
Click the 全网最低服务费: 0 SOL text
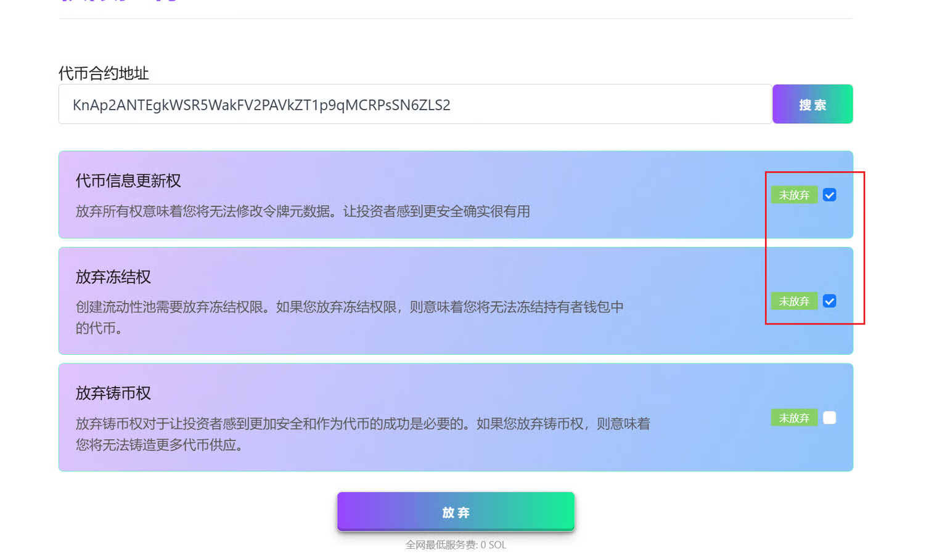[456, 545]
